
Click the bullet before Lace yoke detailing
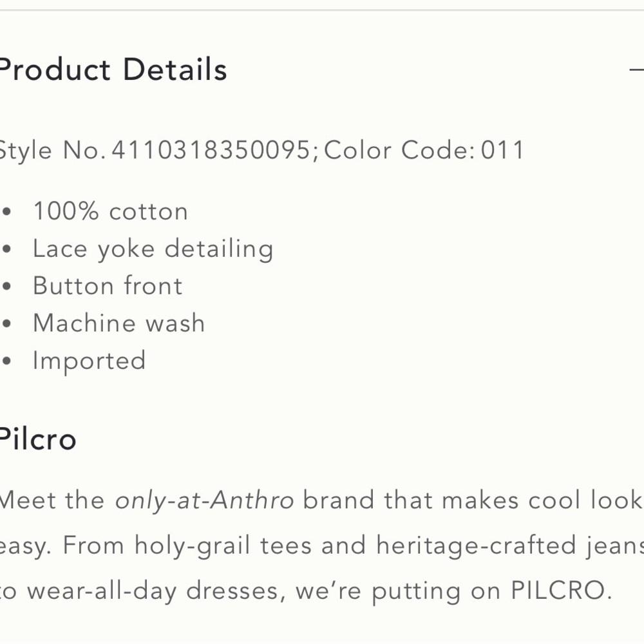[x=7, y=249]
